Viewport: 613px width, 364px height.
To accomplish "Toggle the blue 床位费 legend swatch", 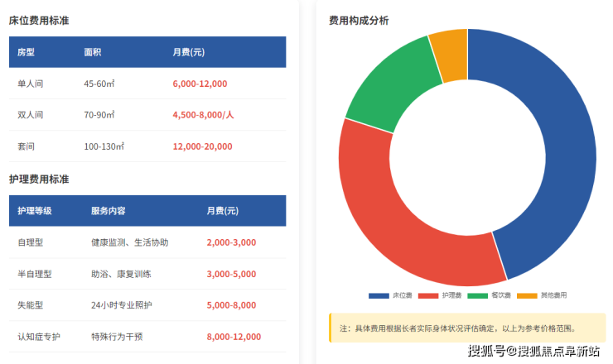I will pos(379,295).
